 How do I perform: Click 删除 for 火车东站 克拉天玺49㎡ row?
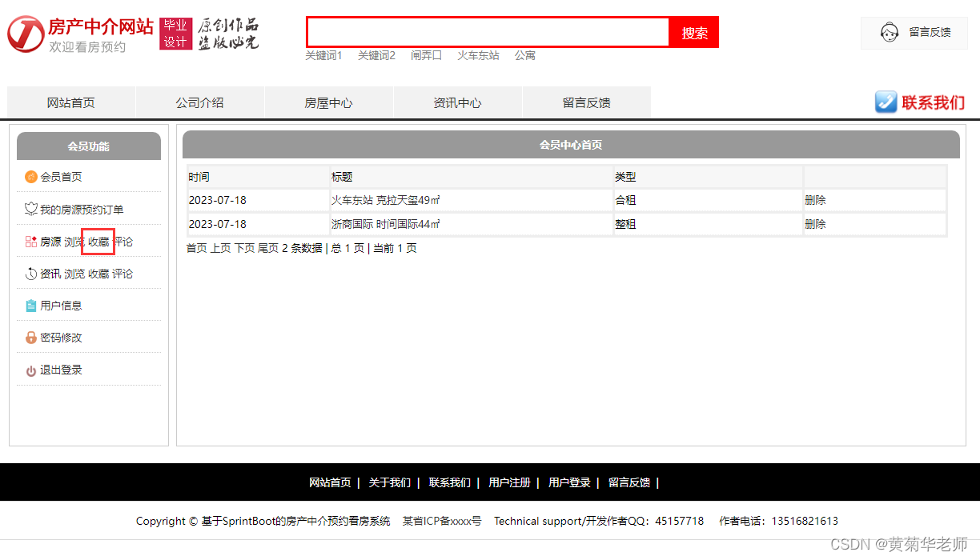[815, 200]
